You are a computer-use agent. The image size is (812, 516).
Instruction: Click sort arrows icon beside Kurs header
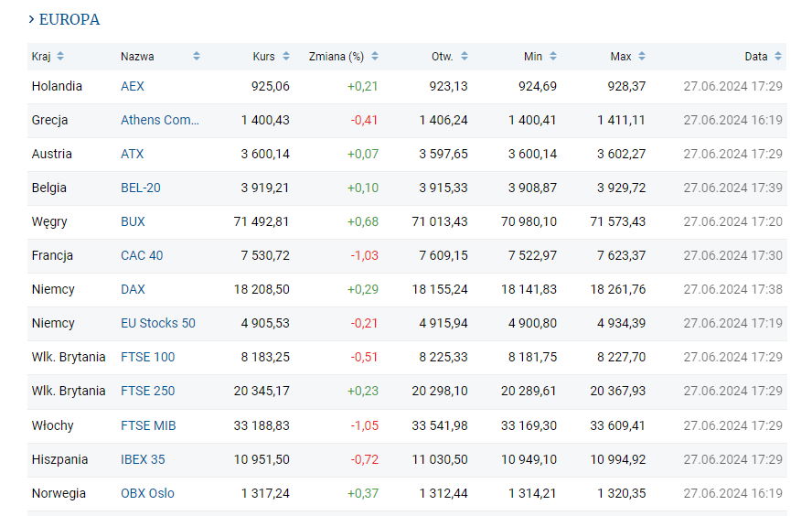[x=286, y=56]
